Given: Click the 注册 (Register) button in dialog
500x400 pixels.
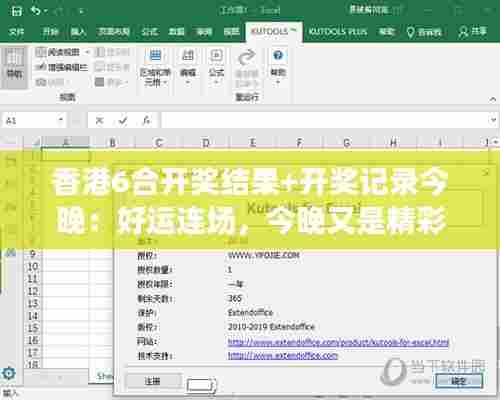Looking at the screenshot, I should point(153,380).
